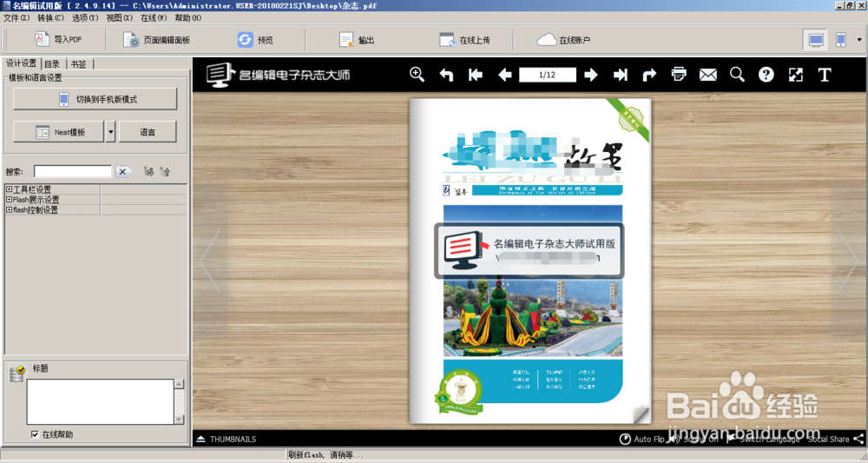Click the page curl corner on cover
This screenshot has width=868, height=463.
[641, 414]
